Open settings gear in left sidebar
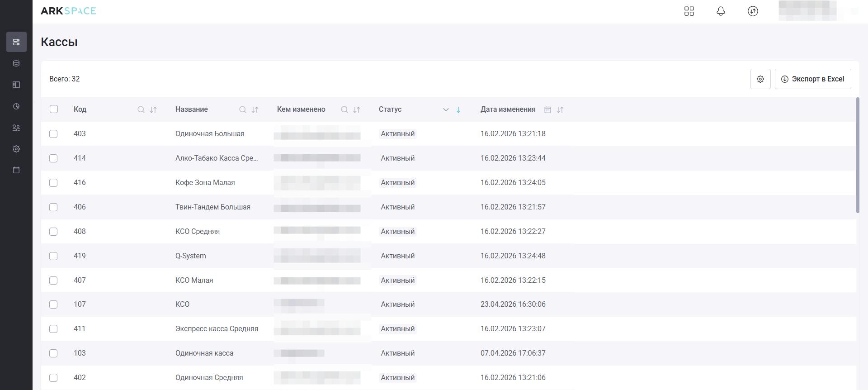 point(16,149)
